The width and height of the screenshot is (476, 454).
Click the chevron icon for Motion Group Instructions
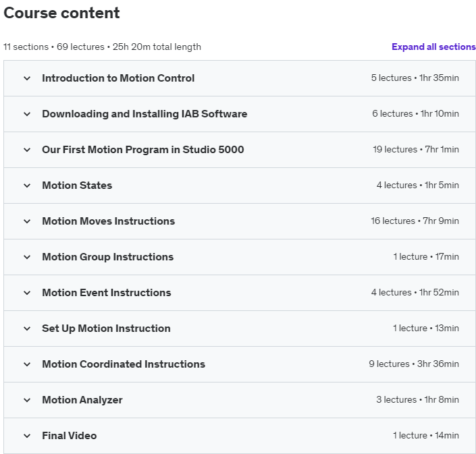click(27, 257)
